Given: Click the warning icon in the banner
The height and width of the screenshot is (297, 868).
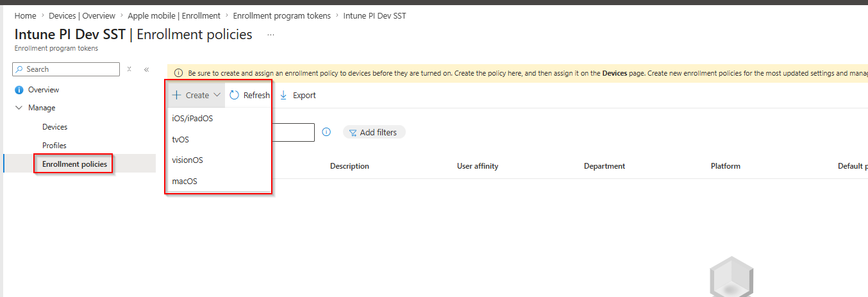Looking at the screenshot, I should click(x=179, y=73).
